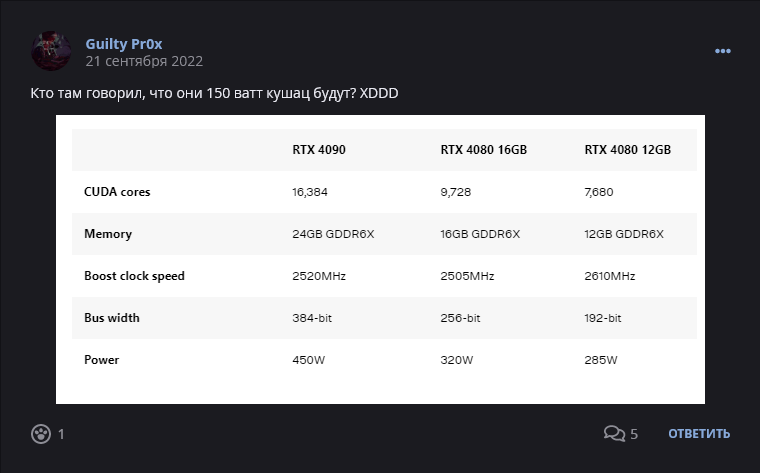Click the post text about 150 ватт
Image resolution: width=760 pixels, height=473 pixels.
pos(214,93)
